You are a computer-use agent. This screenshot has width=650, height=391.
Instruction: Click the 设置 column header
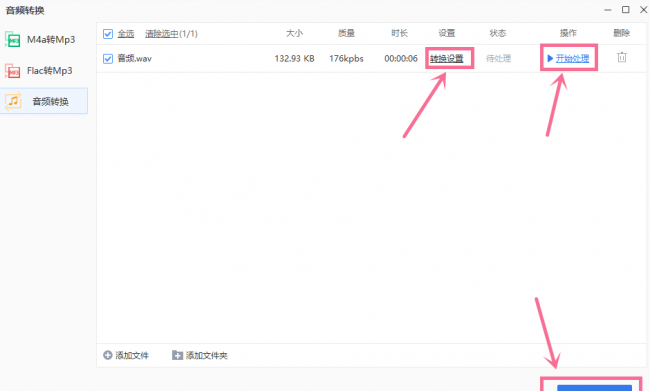447,33
